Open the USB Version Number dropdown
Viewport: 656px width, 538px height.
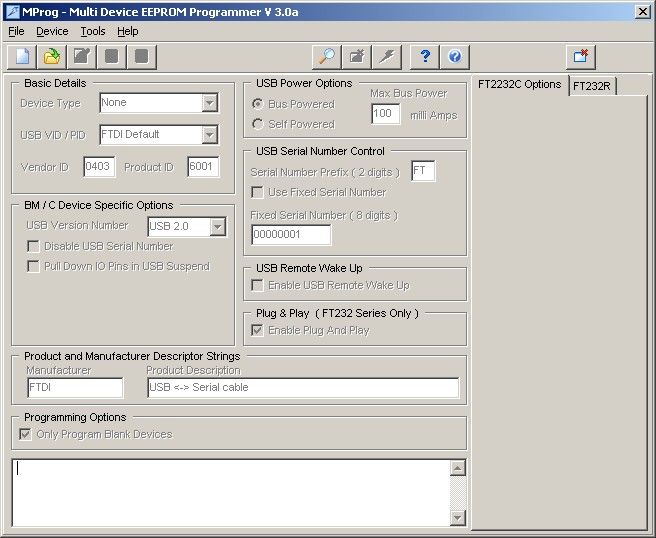tap(218, 227)
